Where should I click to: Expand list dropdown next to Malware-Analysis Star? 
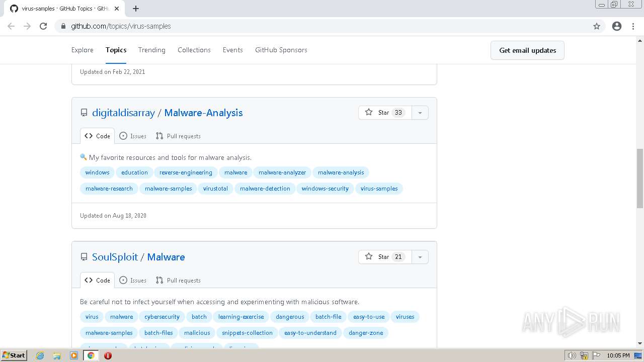click(x=420, y=113)
